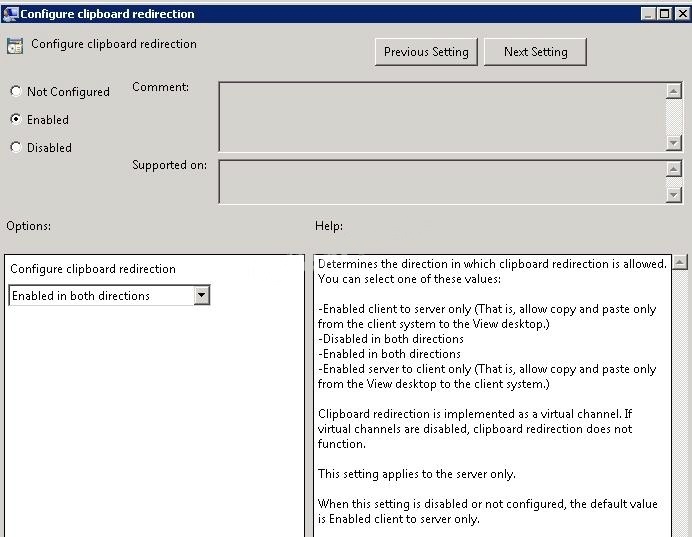Click 'Configure clipboard redirection' label in Options pane
The width and height of the screenshot is (692, 537).
point(93,269)
